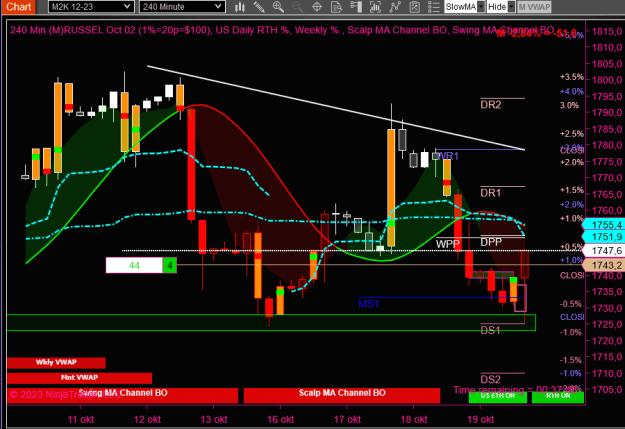
Task: Click the WPP pivot label
Action: (448, 244)
